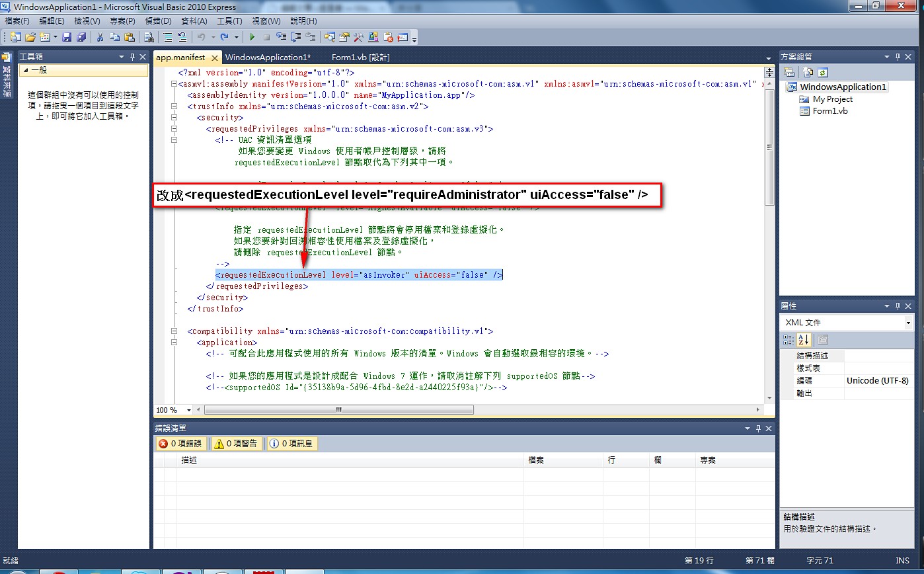Viewport: 924px width, 574px height.
Task: Click the Comment Out Lines icon
Action: pyautogui.click(x=167, y=37)
